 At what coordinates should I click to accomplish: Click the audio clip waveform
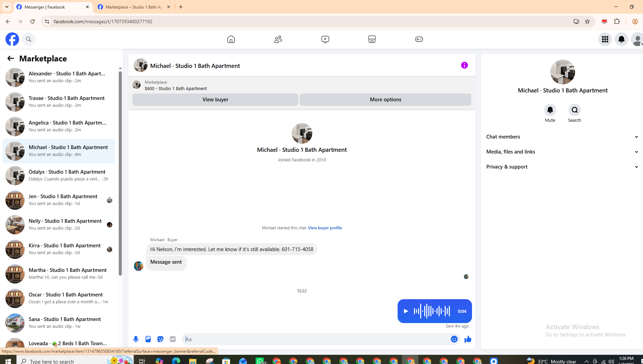coord(432,311)
